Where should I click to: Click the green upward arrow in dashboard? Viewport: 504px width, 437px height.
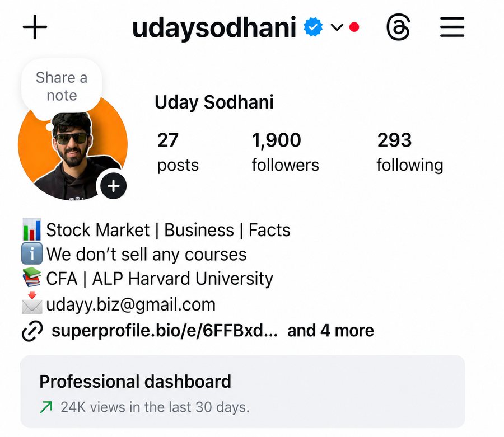point(46,407)
